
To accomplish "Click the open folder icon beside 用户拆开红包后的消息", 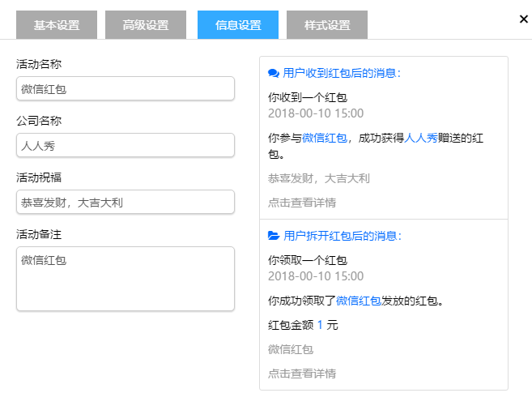I will (274, 236).
